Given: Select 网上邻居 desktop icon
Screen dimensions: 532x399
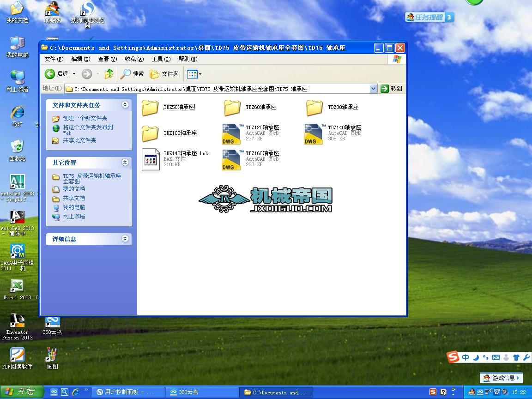Looking at the screenshot, I should point(17,81).
